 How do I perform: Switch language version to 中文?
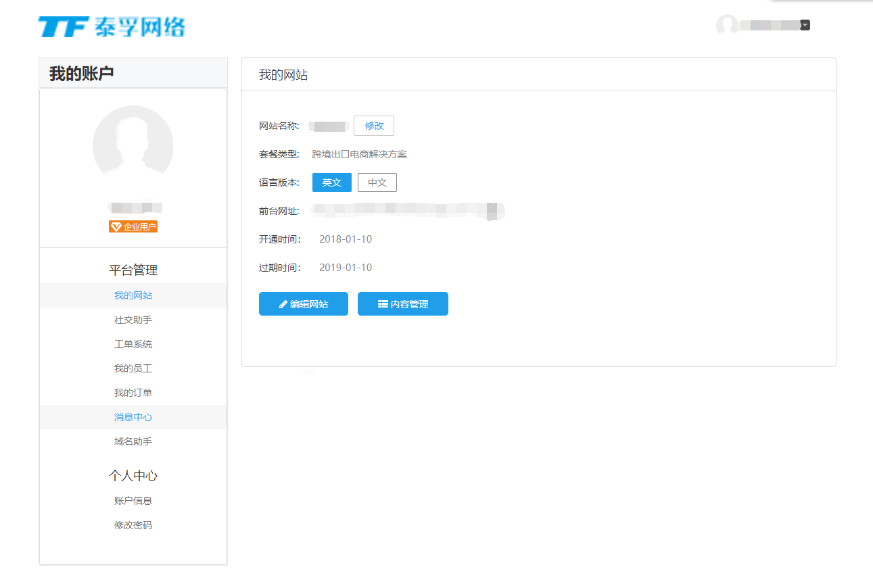[377, 182]
